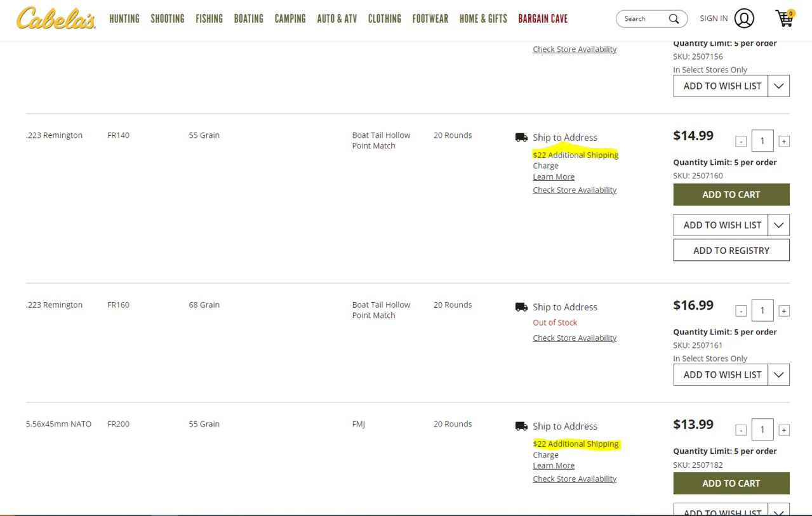Open the Shooting menu
812x516 pixels.
coord(168,18)
